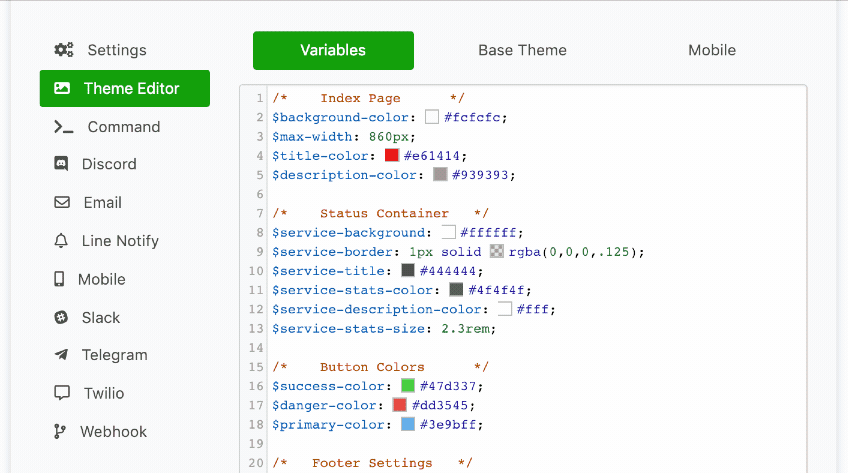Screen dimensions: 848x473
Task: Click the Webhook branch icon
Action: 60,431
